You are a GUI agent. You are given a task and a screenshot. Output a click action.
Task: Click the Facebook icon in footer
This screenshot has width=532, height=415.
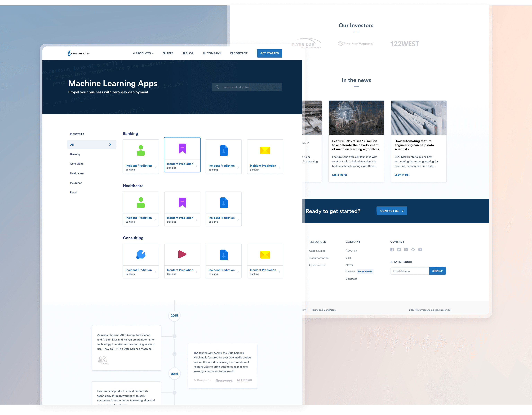coord(392,249)
